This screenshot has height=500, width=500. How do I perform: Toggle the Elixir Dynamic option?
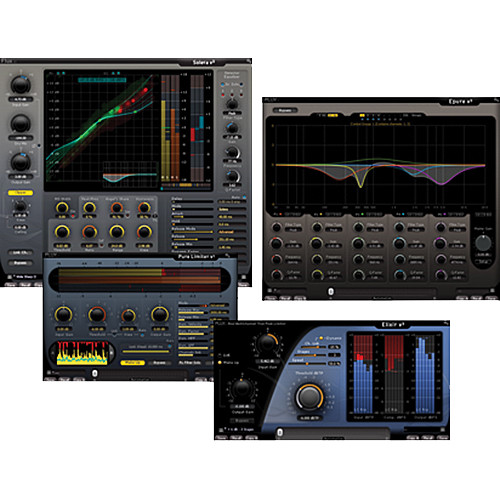pos(321,338)
